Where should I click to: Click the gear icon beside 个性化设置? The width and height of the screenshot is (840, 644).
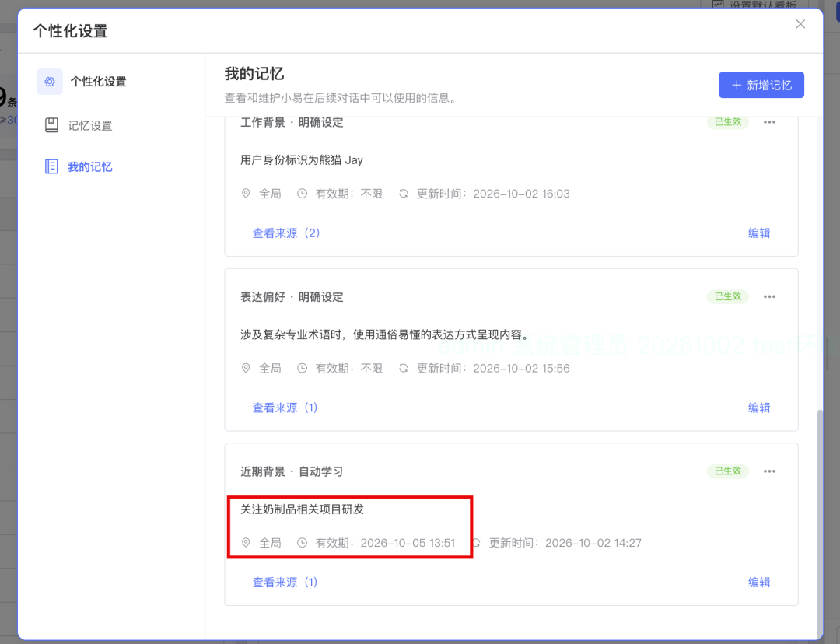[50, 82]
